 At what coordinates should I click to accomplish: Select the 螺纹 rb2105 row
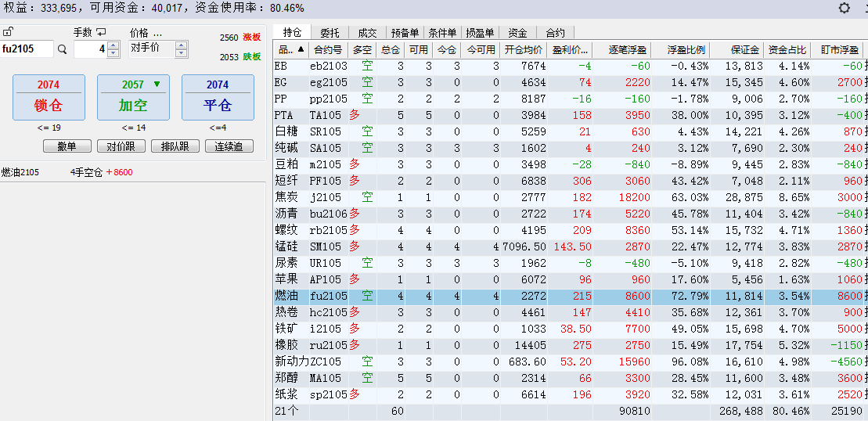570,230
